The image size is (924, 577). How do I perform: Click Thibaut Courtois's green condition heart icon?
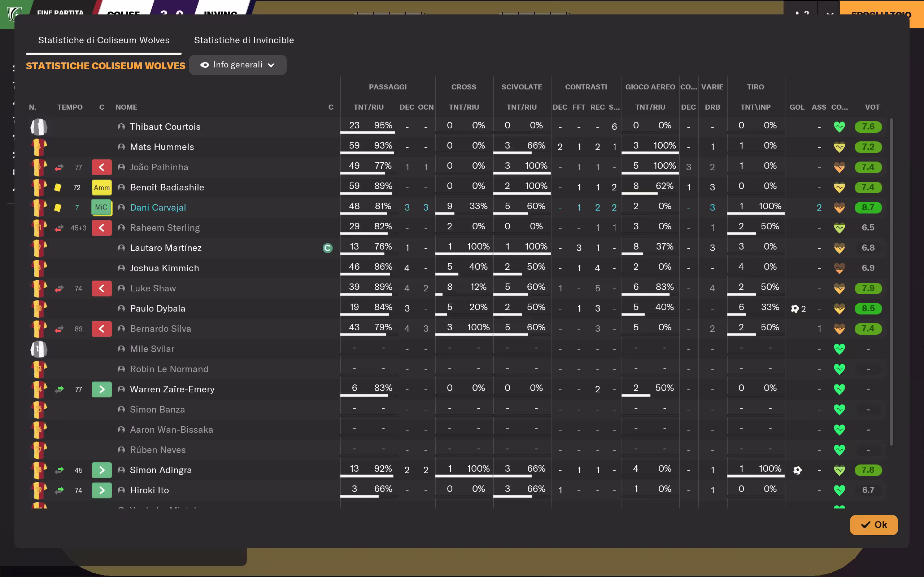click(839, 127)
